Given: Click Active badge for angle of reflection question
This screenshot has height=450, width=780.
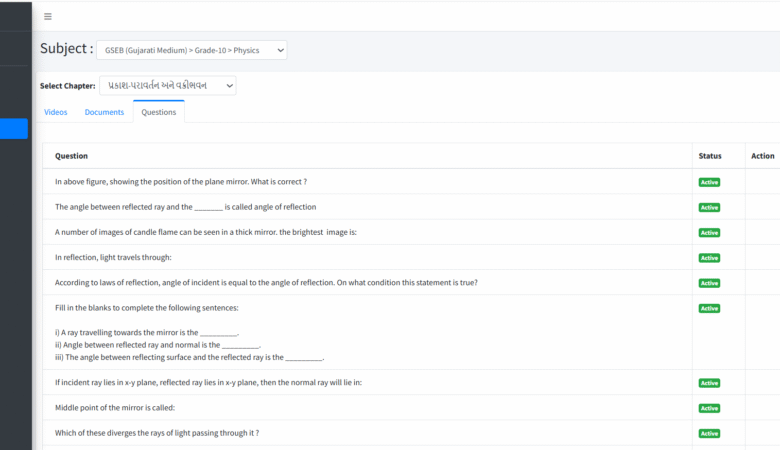Looking at the screenshot, I should 709,207.
